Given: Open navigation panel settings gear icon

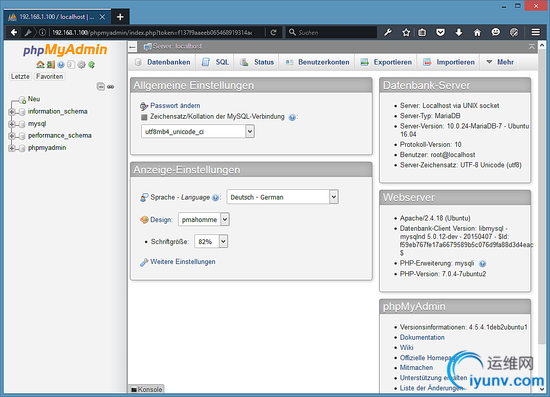Looking at the screenshot, I should (81, 65).
